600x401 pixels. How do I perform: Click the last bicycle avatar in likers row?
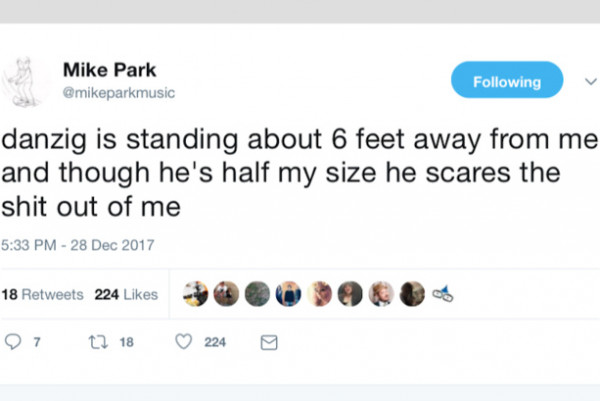pos(443,294)
